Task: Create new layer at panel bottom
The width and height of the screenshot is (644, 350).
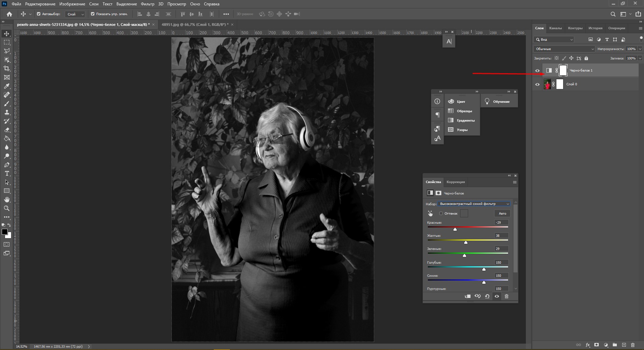Action: click(x=624, y=345)
